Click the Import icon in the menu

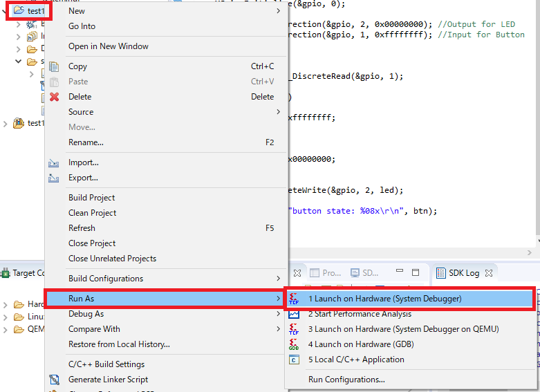tap(54, 163)
